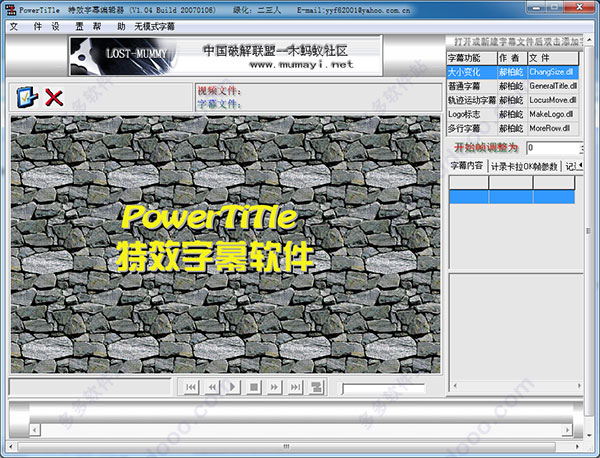
Task: Open the 无模式字幕 menu
Action: point(154,26)
